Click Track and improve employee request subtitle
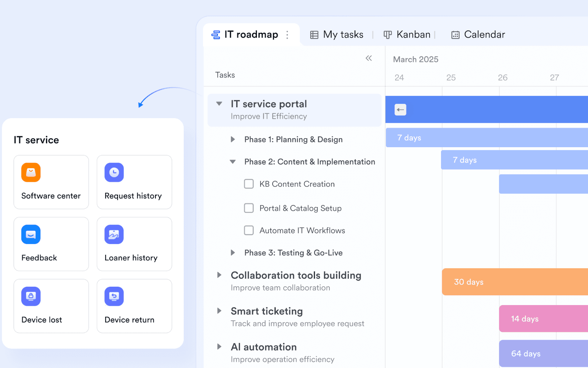Viewport: 588px width, 368px height. coord(297,323)
